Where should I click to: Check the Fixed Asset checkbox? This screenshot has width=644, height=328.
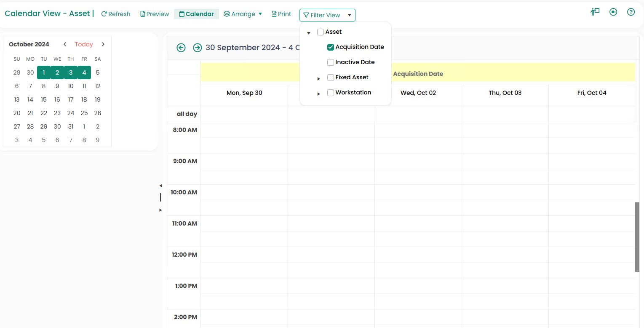click(x=331, y=78)
